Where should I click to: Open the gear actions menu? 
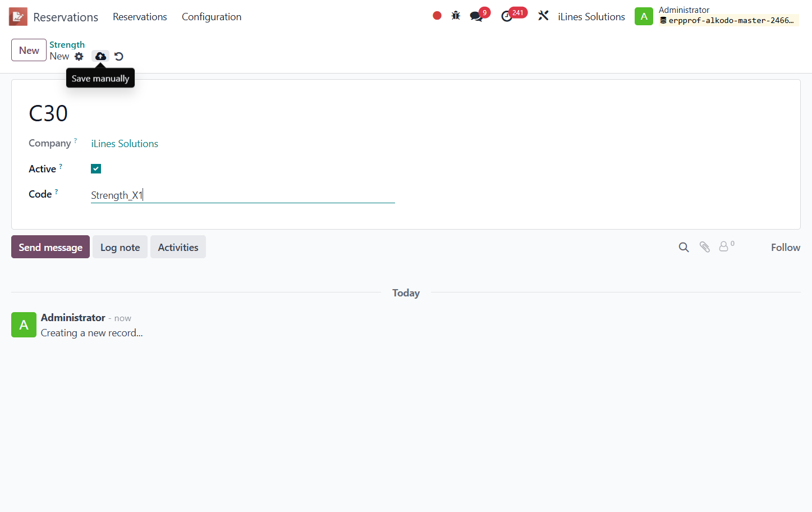79,56
